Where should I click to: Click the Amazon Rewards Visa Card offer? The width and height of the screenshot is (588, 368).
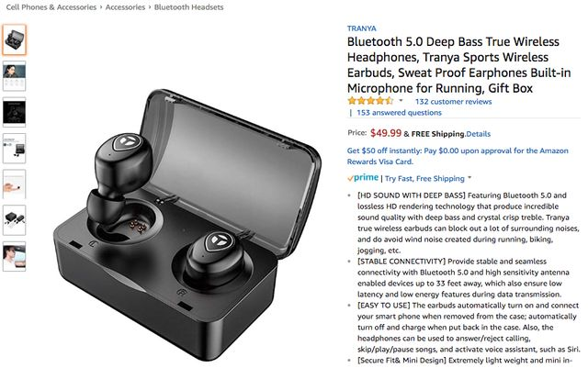pyautogui.click(x=458, y=156)
